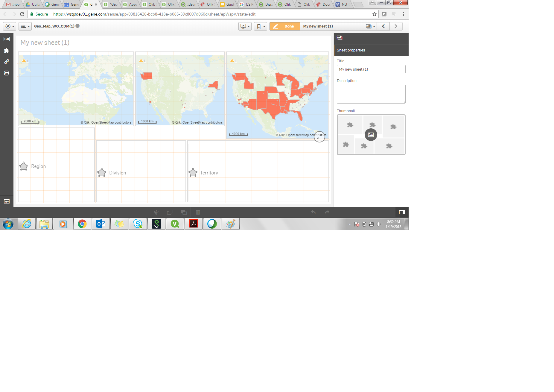
Task: Open Fields panel using the database icon
Action: 7,73
